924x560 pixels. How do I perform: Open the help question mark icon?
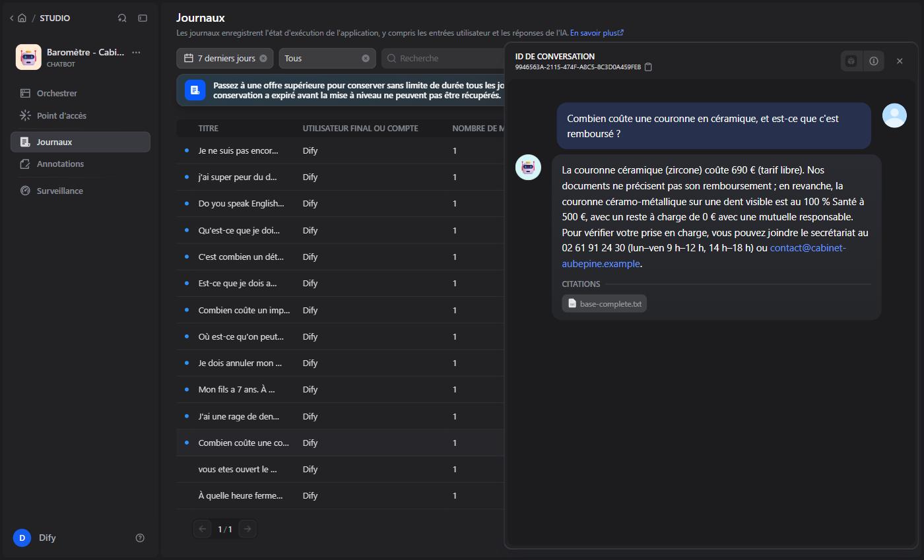(x=140, y=538)
